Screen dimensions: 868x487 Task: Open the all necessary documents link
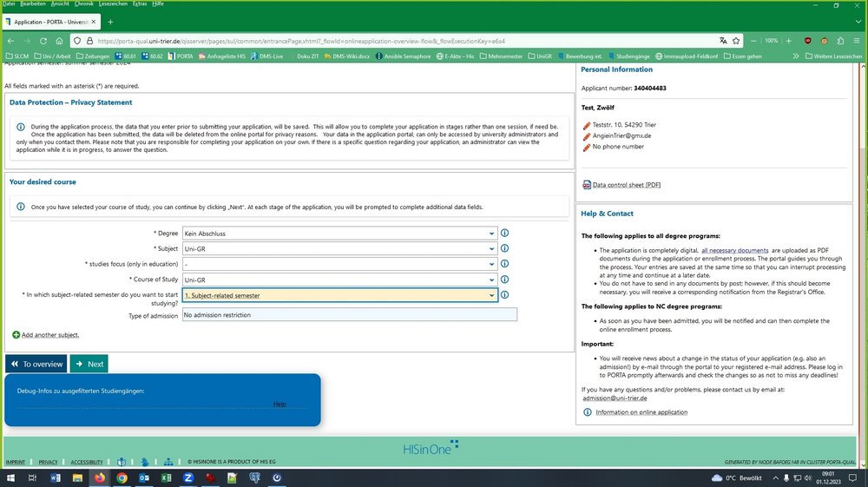pos(734,250)
